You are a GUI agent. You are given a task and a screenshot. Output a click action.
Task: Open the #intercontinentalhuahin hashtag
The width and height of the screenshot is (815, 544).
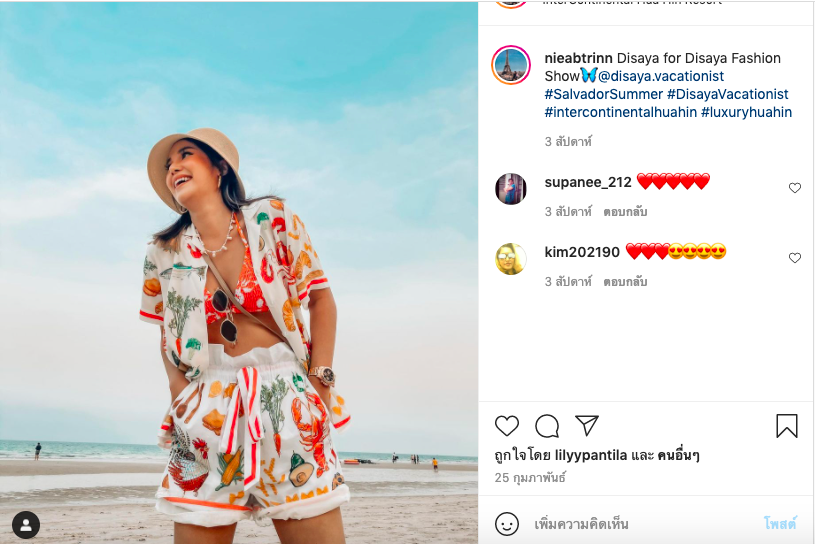(620, 112)
